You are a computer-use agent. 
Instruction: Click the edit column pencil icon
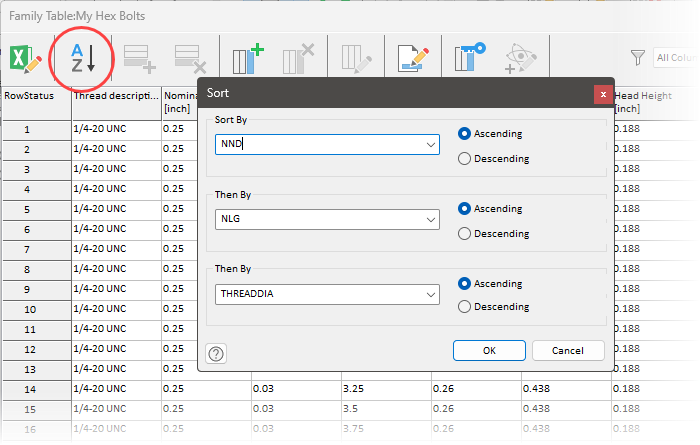pos(356,58)
